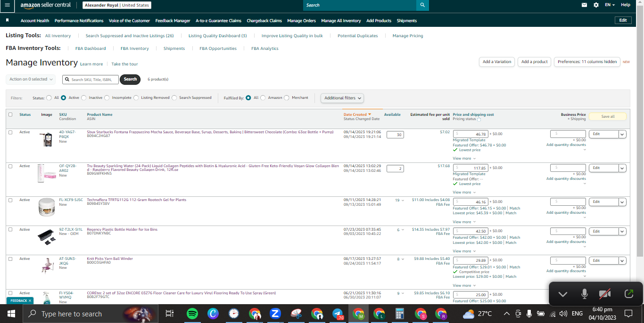Open the hamburger main menu
The width and height of the screenshot is (644, 323).
[7, 5]
